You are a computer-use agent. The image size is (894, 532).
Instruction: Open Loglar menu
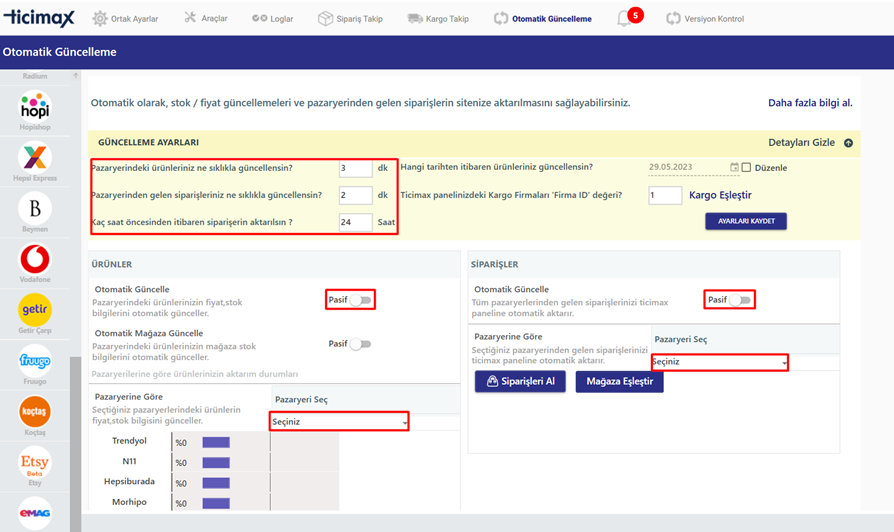tap(273, 18)
